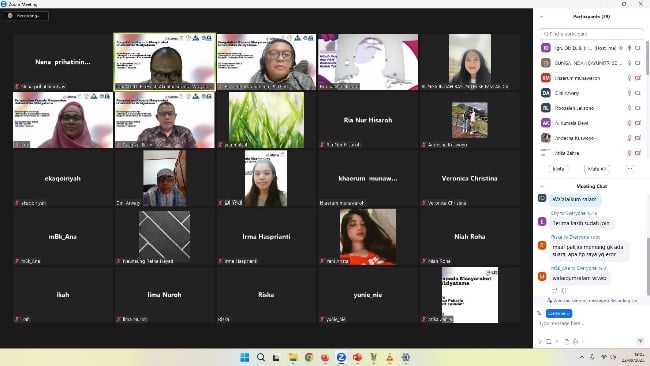Image resolution: width=650 pixels, height=366 pixels.
Task: Toggle microphone for Khaerum Munawaroh in participants list
Action: click(x=629, y=78)
